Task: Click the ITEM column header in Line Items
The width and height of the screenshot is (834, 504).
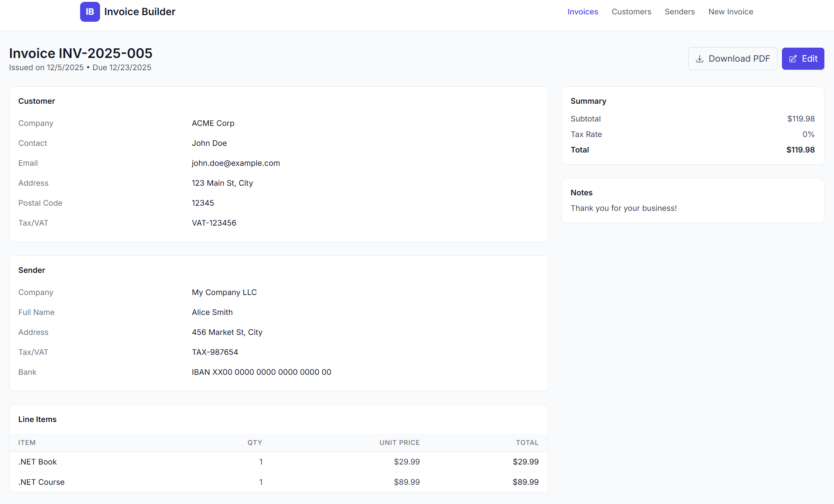Action: (x=27, y=442)
